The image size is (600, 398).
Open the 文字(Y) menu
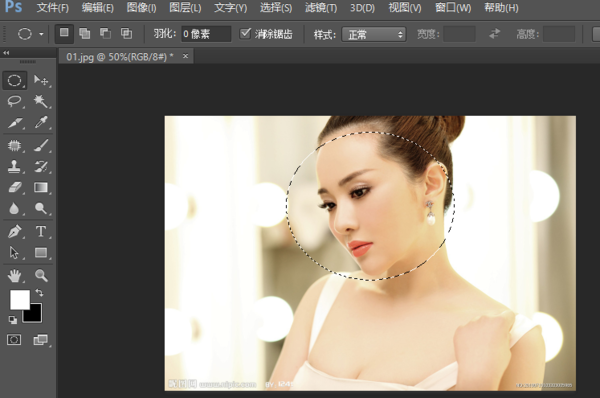pos(230,8)
